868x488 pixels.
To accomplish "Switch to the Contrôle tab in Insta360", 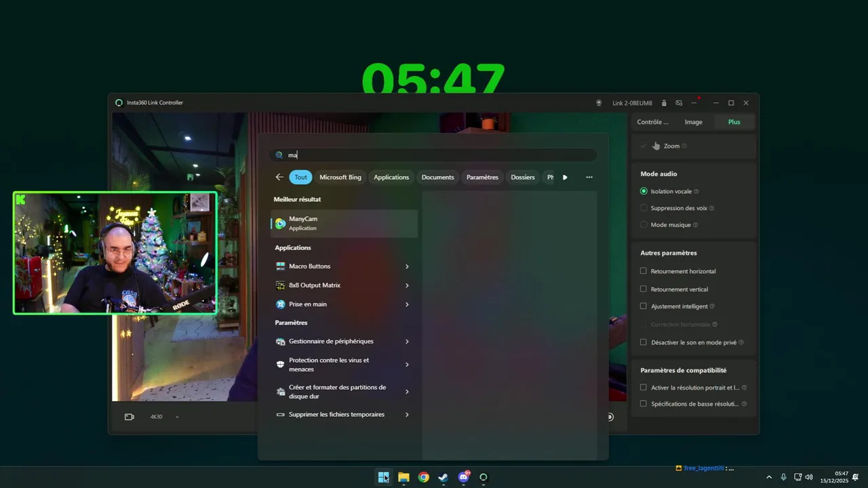I will coord(652,122).
